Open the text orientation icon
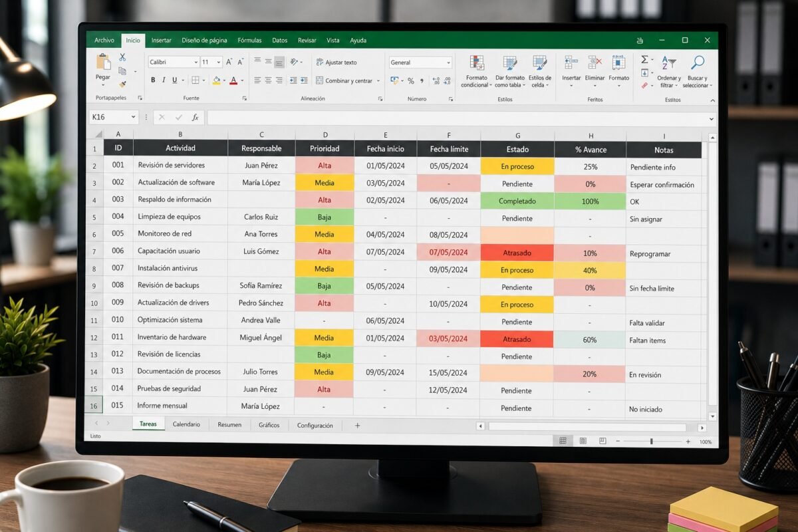 click(294, 62)
